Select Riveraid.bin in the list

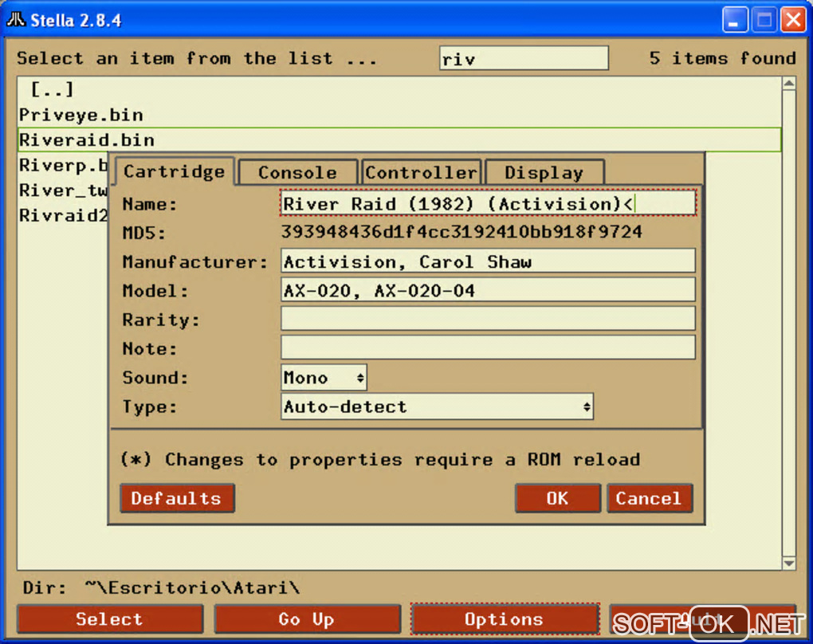pos(399,140)
